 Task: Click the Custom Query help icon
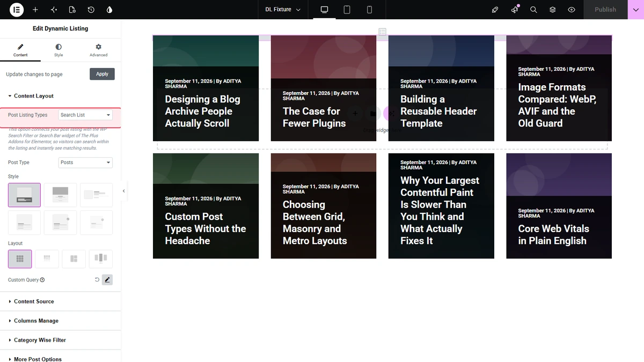click(42, 280)
